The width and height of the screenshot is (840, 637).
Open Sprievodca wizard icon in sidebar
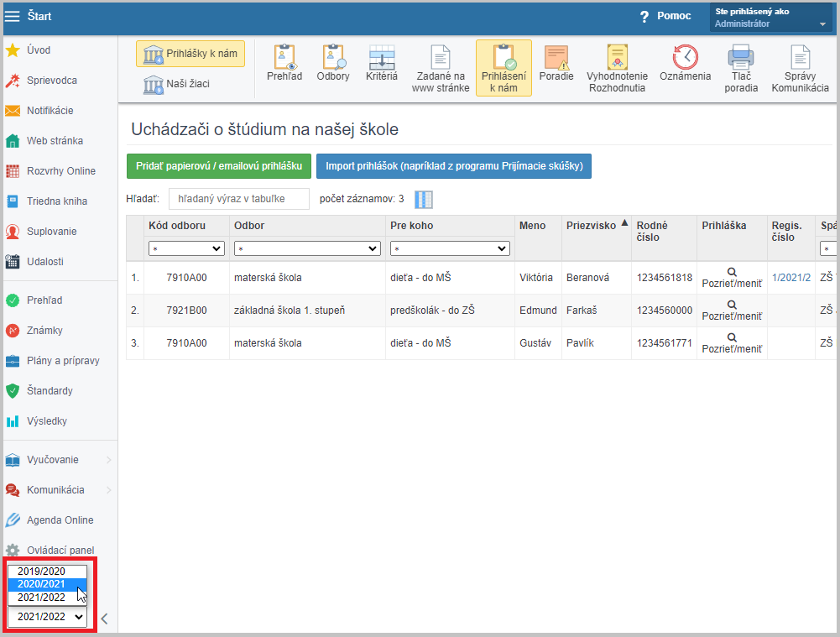coord(13,81)
